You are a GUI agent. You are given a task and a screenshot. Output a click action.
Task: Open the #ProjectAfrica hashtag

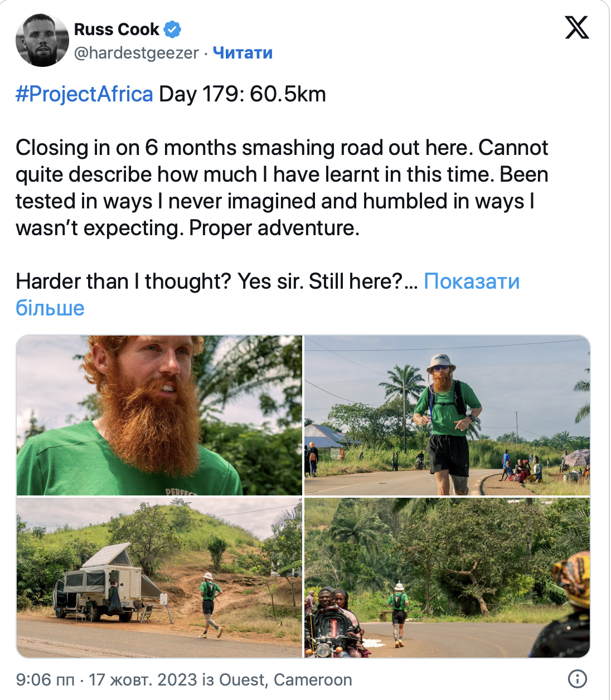coord(84,94)
